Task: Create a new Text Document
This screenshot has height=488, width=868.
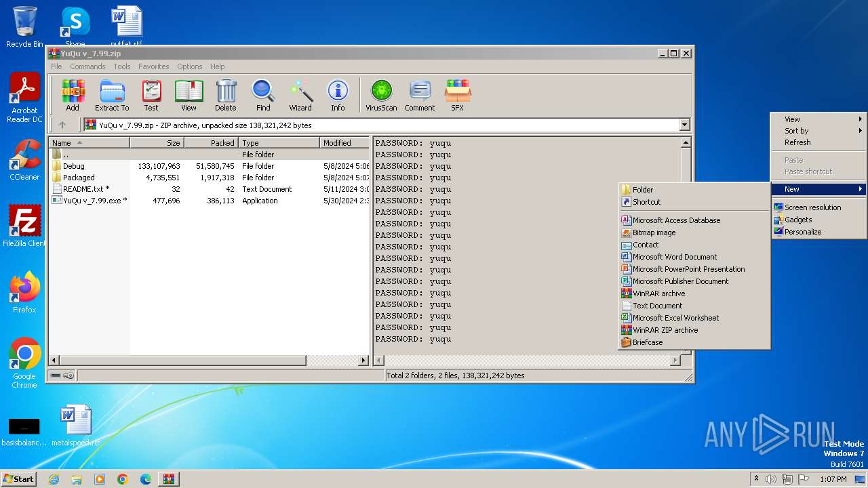Action: (x=694, y=306)
